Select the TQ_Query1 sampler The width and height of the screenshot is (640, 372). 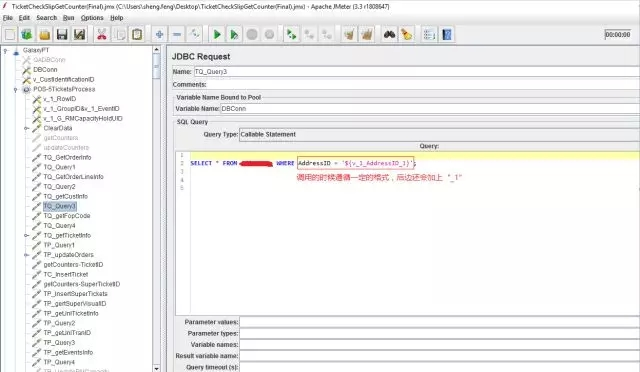click(59, 167)
